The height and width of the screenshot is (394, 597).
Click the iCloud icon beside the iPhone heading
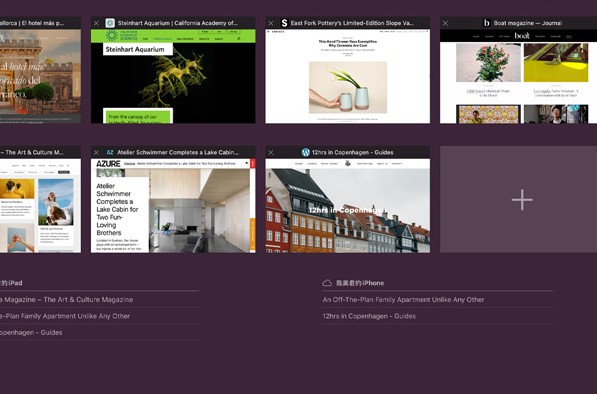[x=327, y=283]
